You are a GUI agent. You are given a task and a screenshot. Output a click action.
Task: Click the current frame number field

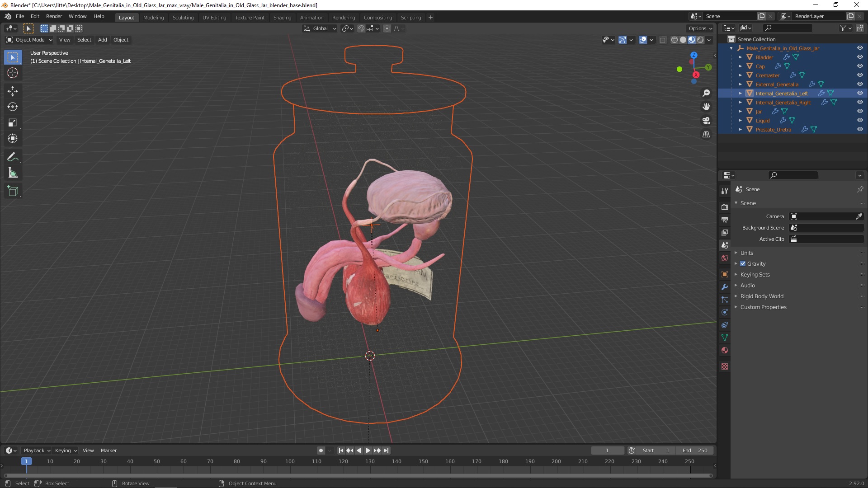607,450
